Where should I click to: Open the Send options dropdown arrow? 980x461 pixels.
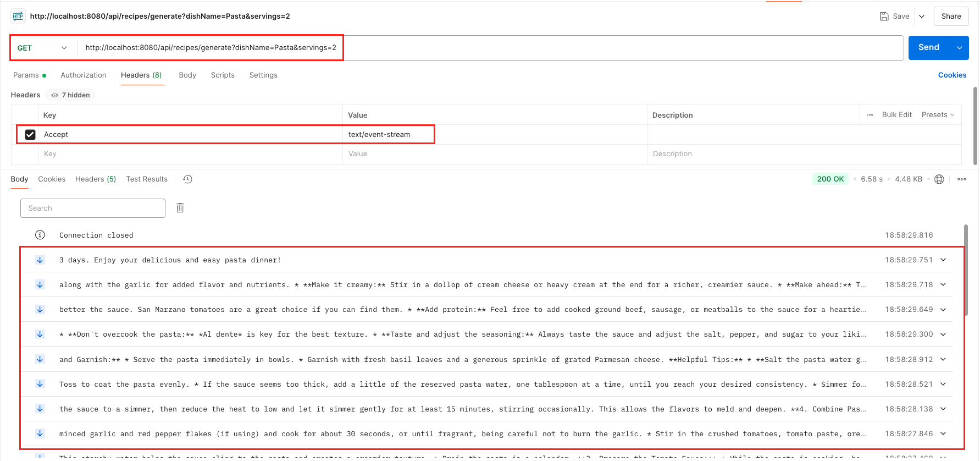click(960, 47)
